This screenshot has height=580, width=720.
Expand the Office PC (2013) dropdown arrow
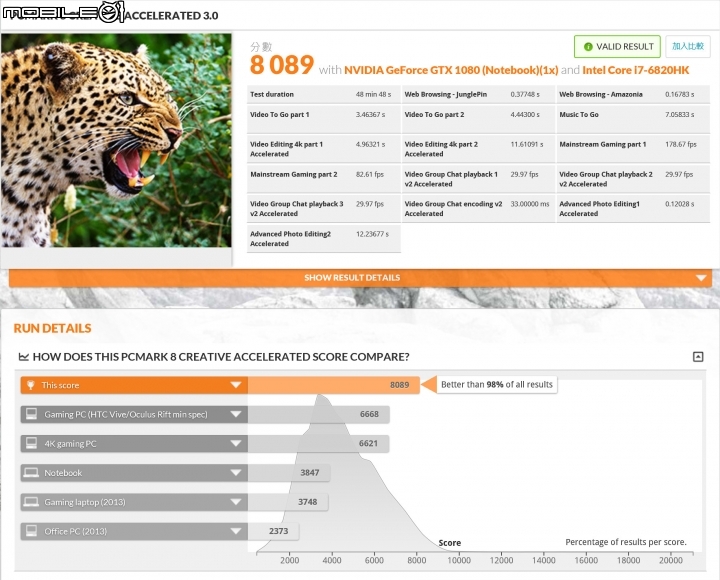click(x=236, y=531)
